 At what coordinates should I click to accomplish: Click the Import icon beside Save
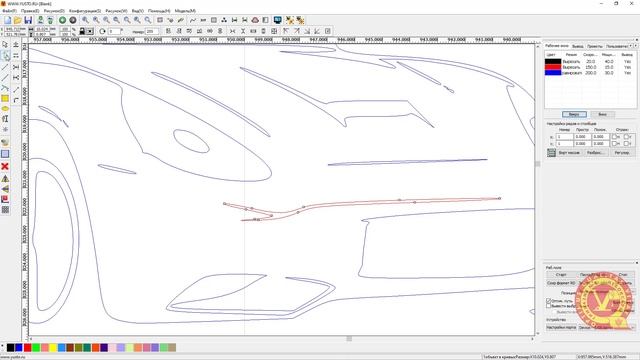pyautogui.click(x=40, y=20)
